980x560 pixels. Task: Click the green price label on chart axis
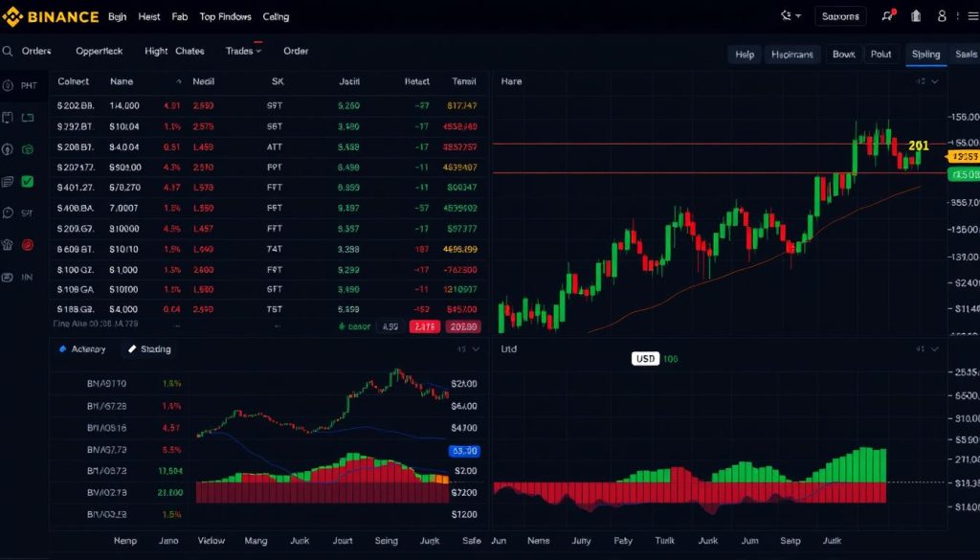[963, 174]
